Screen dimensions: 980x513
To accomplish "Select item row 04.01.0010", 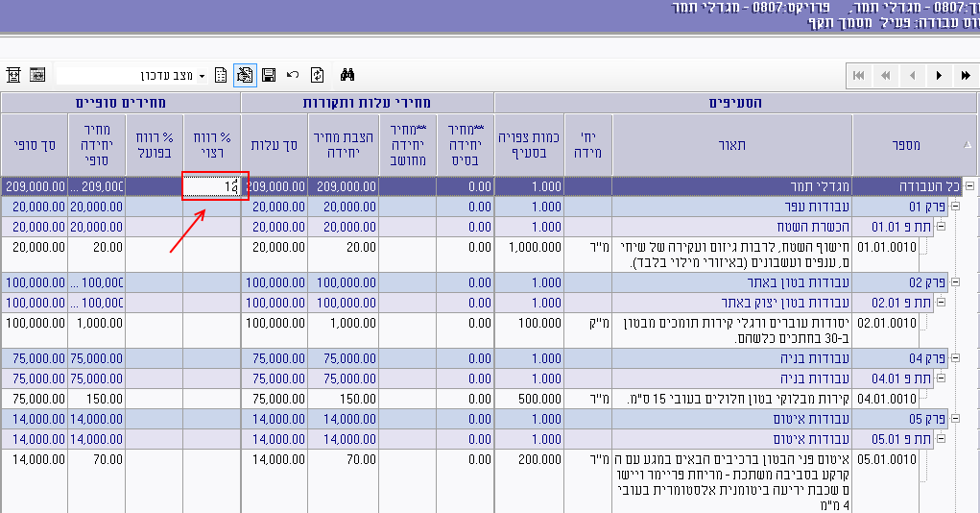I will click(x=887, y=399).
